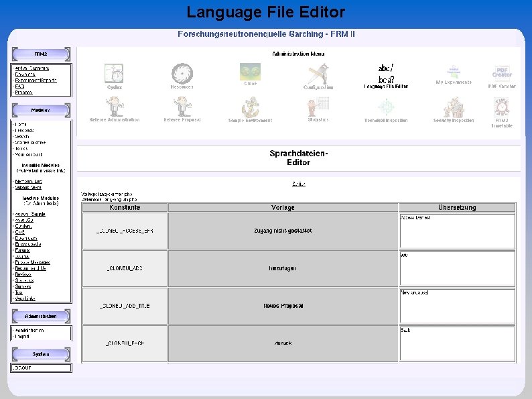The height and width of the screenshot is (399, 532).
Task: Open the Sample Environment anchor icon
Action: (250, 107)
